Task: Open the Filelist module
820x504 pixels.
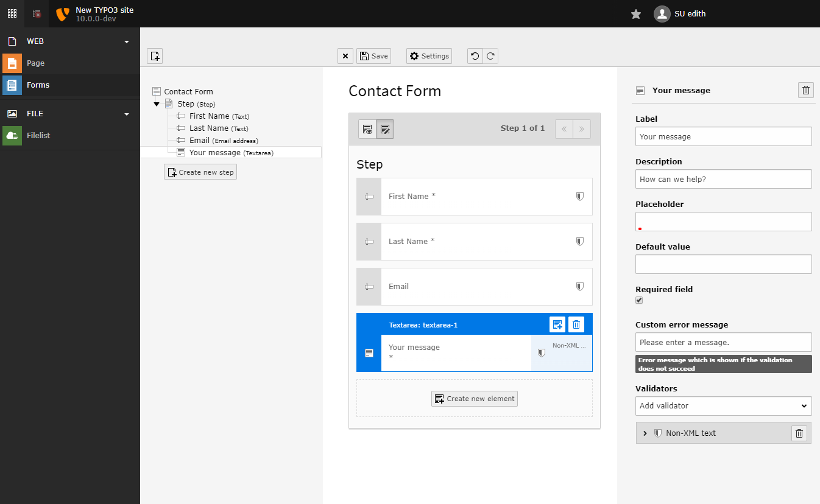Action: [38, 135]
